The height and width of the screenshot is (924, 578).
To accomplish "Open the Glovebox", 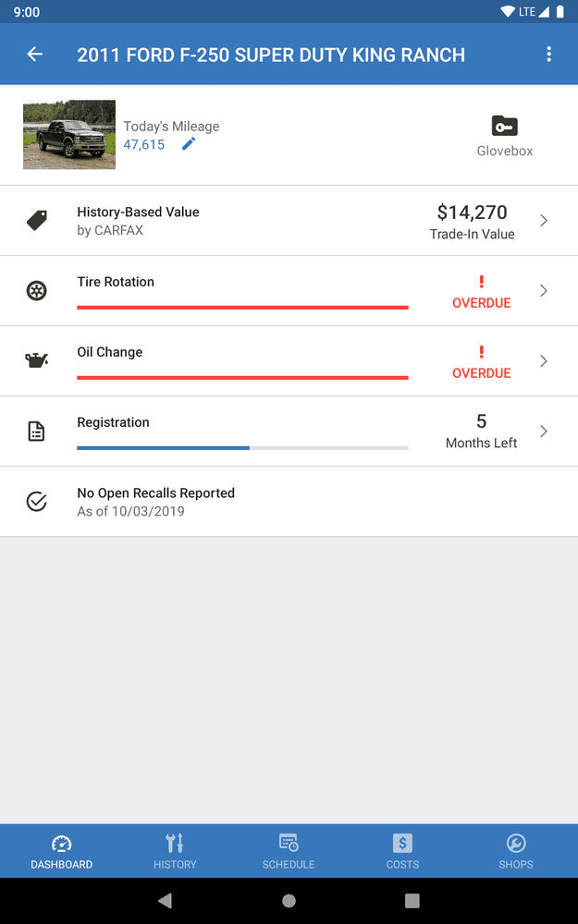I will click(504, 135).
